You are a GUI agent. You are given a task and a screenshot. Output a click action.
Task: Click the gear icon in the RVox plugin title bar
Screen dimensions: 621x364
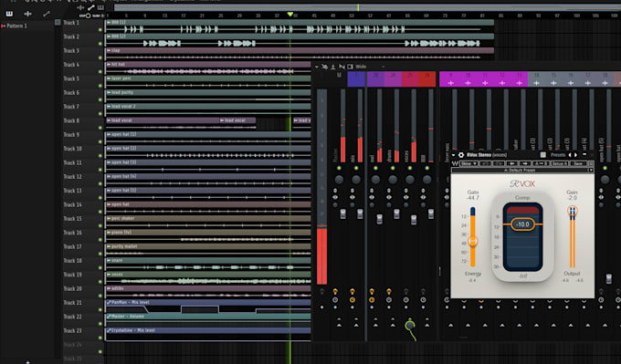pyautogui.click(x=461, y=155)
